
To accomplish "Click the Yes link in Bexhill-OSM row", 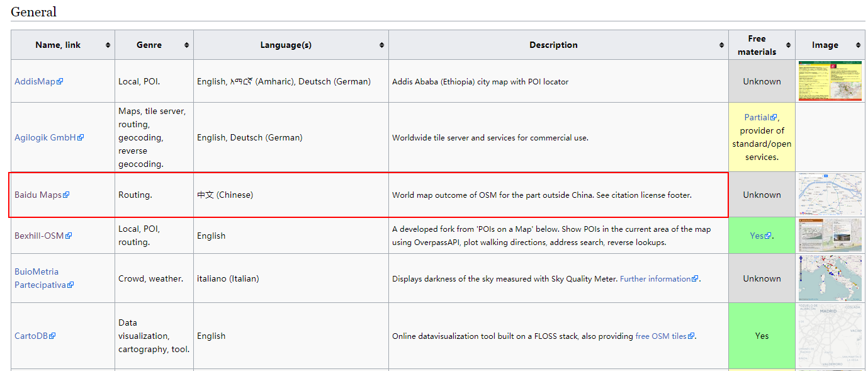I will point(760,236).
